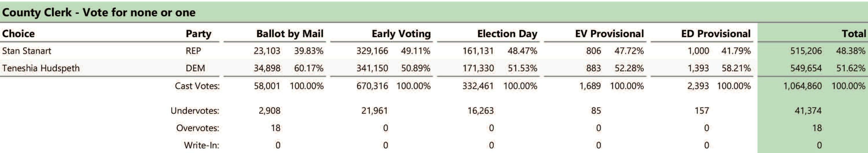868x153 pixels.
Task: Click the Overvotes row label
Action: (197, 128)
